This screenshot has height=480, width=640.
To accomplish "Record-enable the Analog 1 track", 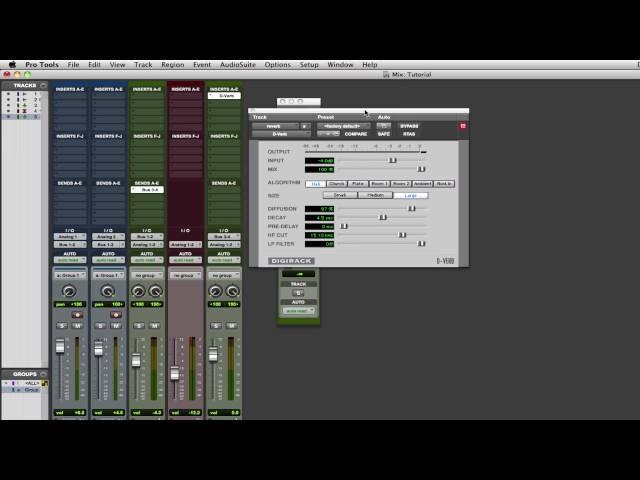I will 77,315.
